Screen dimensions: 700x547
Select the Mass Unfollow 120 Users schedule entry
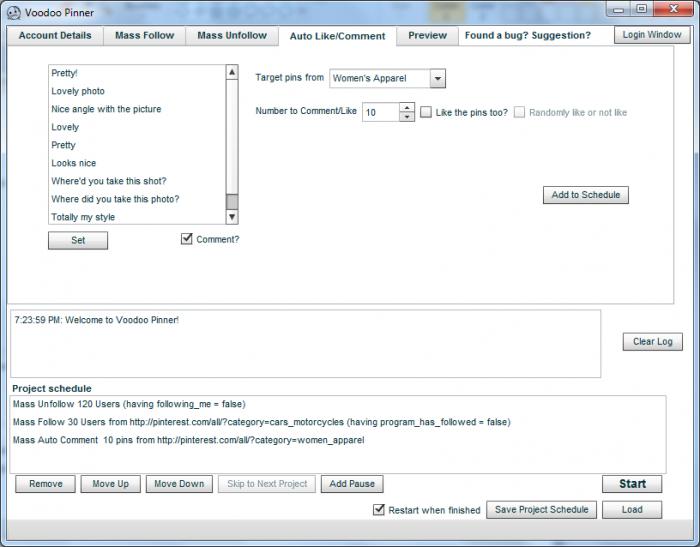tap(338, 404)
